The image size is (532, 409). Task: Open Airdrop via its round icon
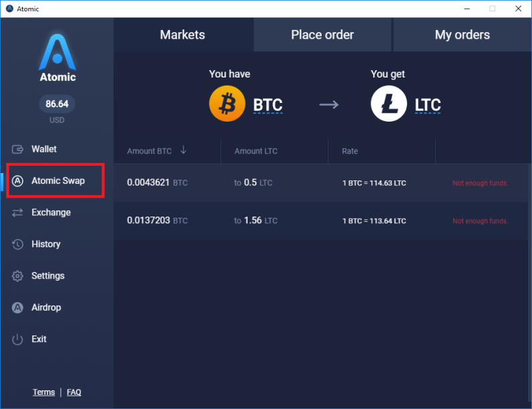coord(17,307)
